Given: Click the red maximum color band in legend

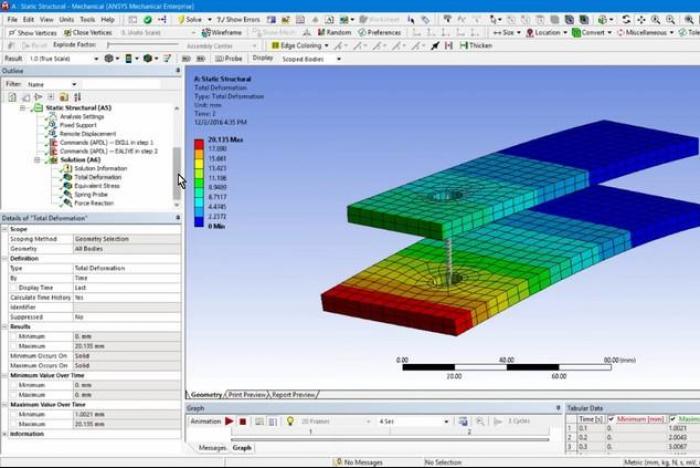Looking at the screenshot, I should [x=201, y=150].
